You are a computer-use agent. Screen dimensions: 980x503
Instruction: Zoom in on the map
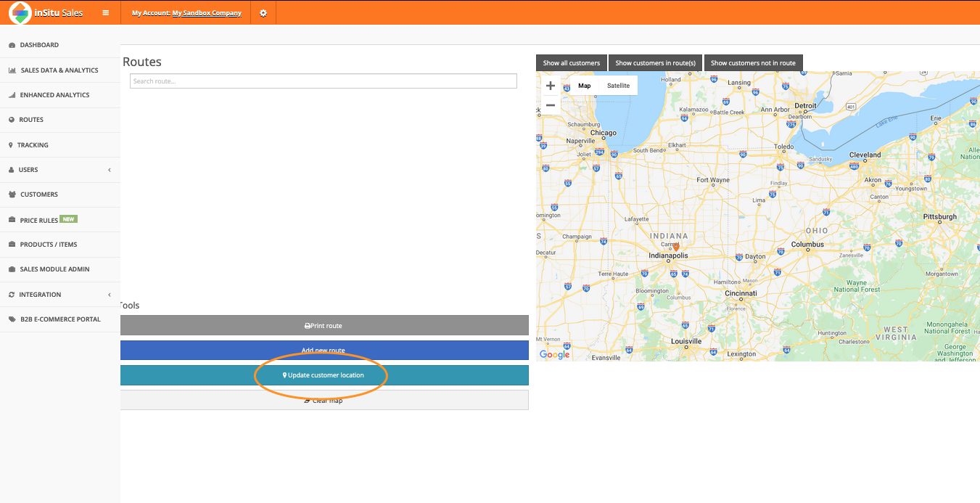coord(551,86)
